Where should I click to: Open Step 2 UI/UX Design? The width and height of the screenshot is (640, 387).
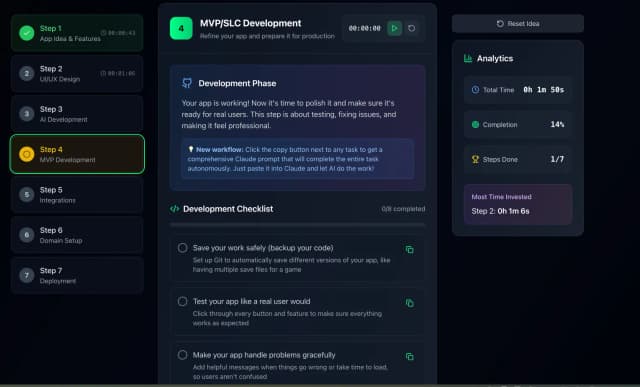pyautogui.click(x=77, y=73)
